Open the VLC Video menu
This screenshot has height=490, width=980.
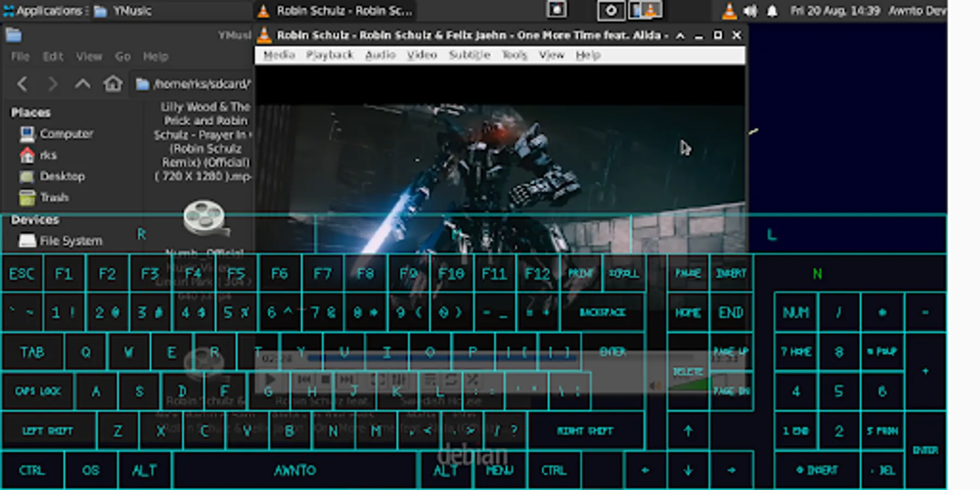click(x=422, y=55)
